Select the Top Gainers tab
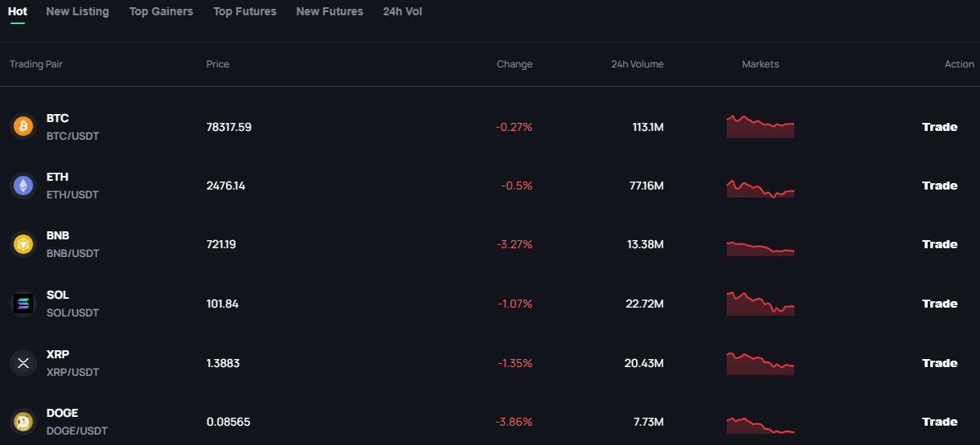This screenshot has width=980, height=445. click(x=161, y=11)
